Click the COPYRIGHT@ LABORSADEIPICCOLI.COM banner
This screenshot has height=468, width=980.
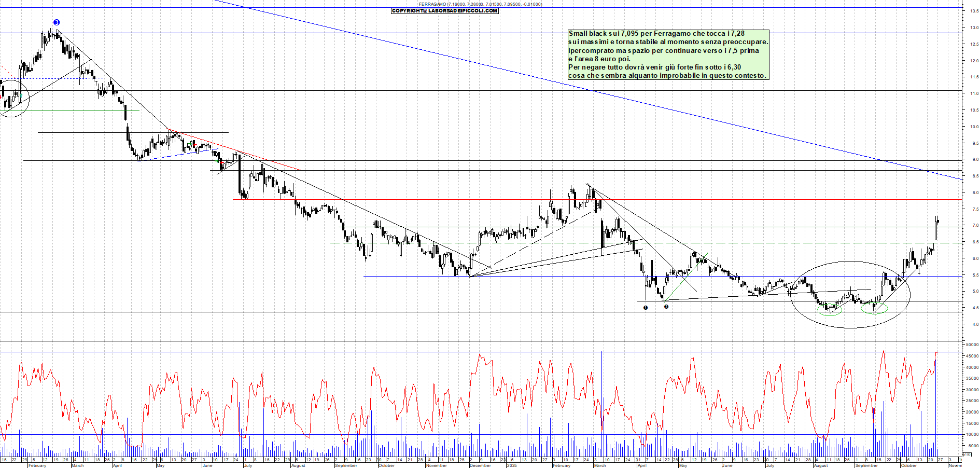tap(443, 10)
